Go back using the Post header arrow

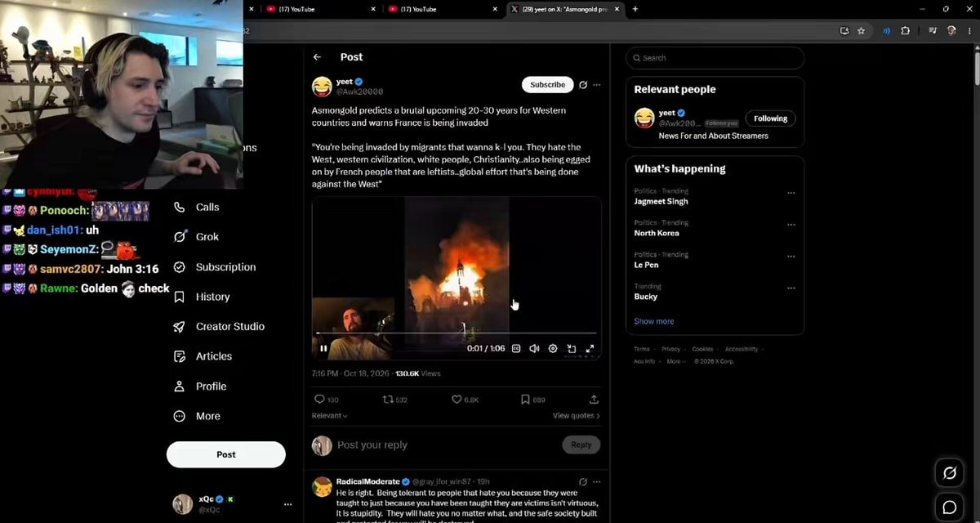tap(317, 57)
